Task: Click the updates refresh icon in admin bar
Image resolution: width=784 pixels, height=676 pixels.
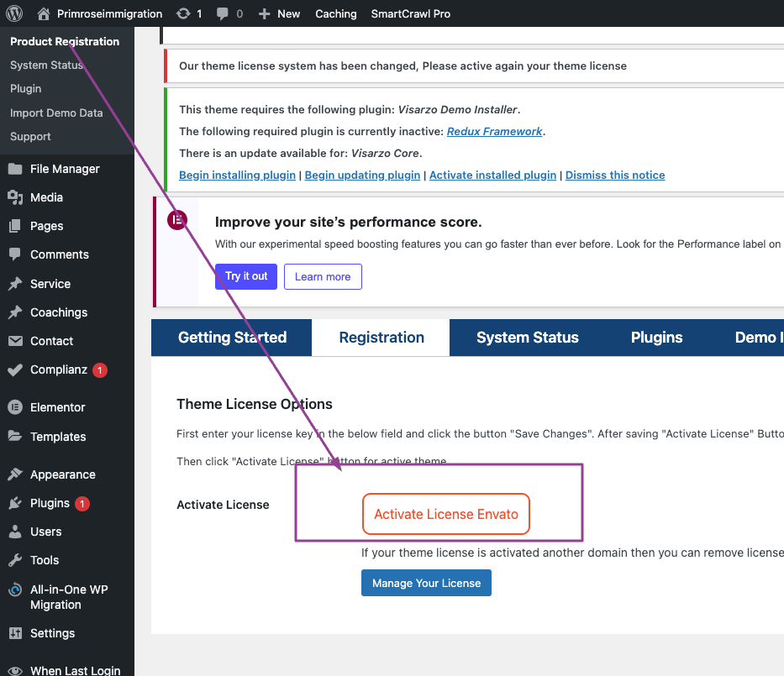Action: pyautogui.click(x=183, y=13)
